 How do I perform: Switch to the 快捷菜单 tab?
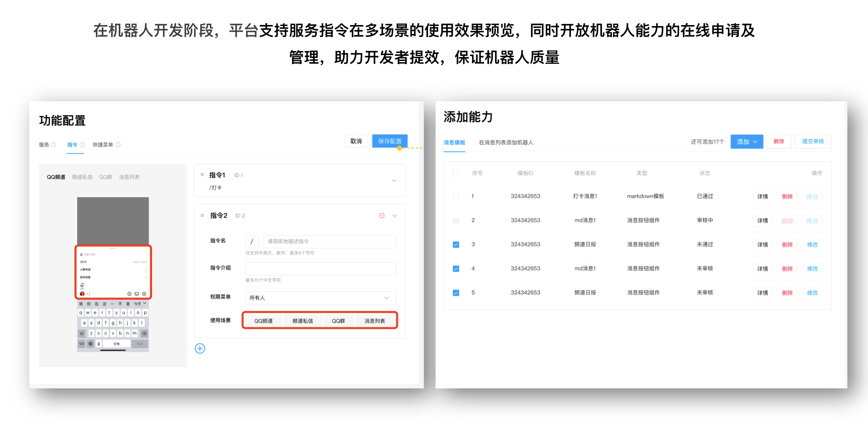click(103, 144)
